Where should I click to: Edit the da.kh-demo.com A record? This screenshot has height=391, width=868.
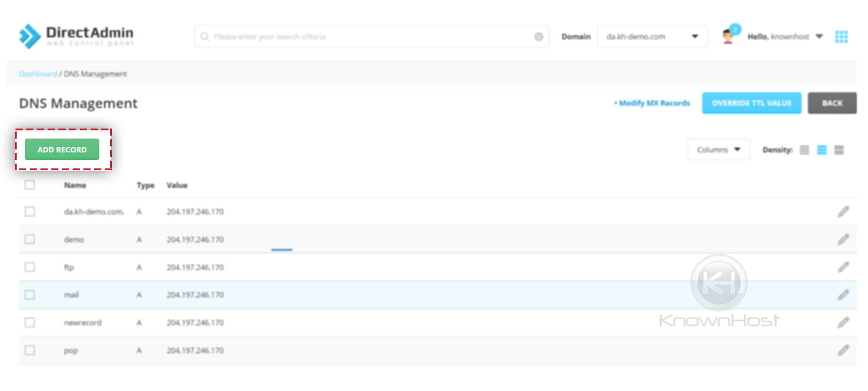(844, 211)
